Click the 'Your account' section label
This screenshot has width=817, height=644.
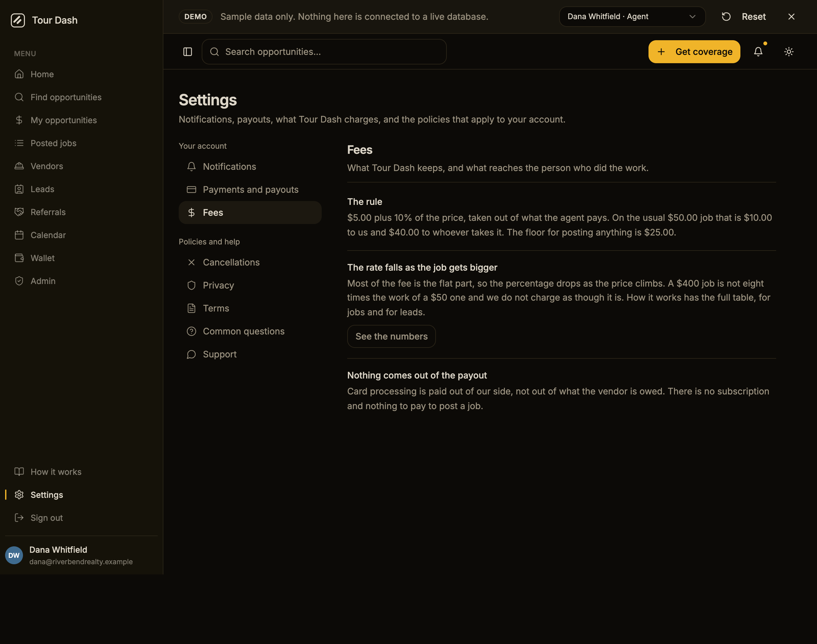[x=202, y=146]
